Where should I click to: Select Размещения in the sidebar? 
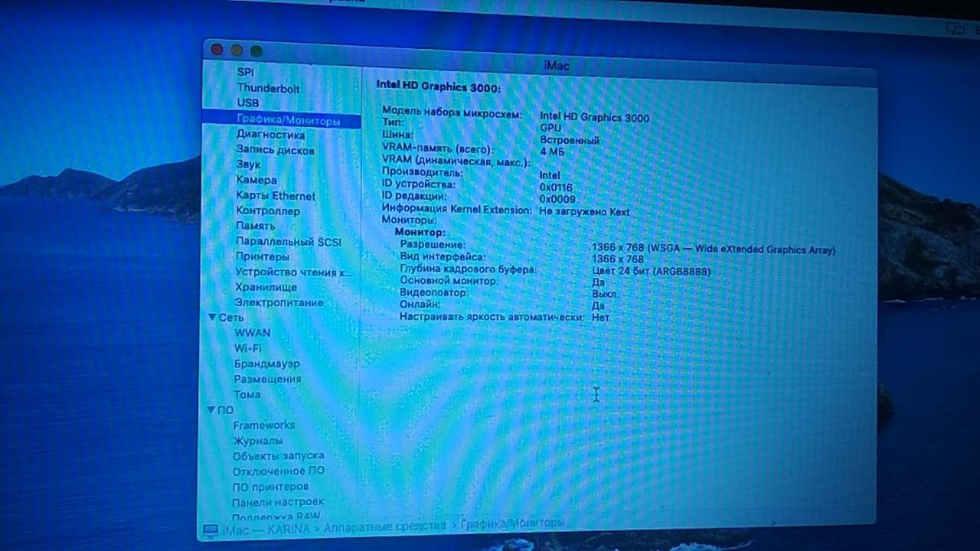pyautogui.click(x=267, y=379)
